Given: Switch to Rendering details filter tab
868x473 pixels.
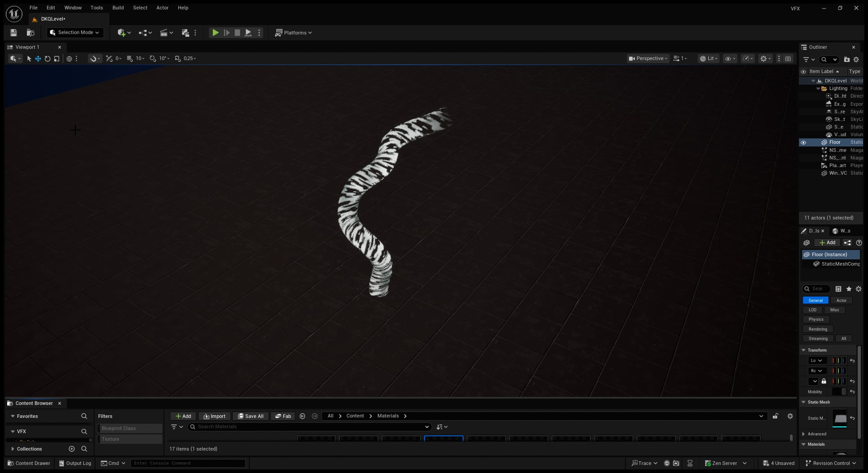Looking at the screenshot, I should click(x=817, y=329).
